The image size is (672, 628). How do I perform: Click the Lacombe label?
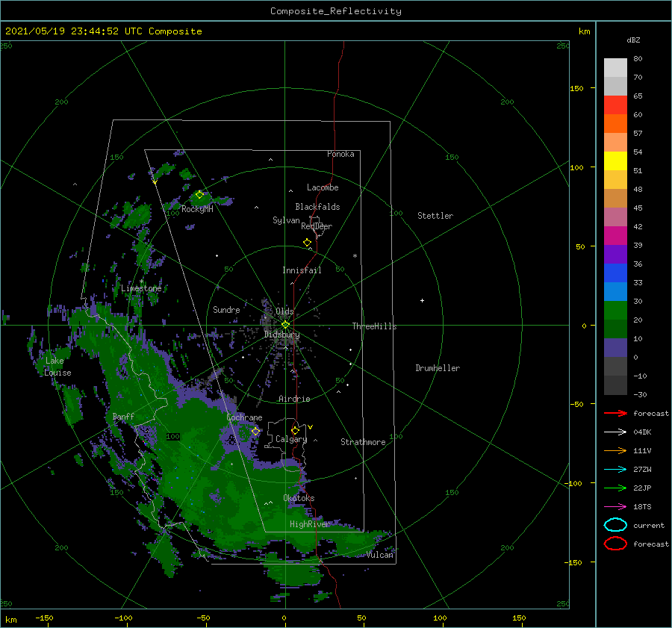[x=323, y=187]
